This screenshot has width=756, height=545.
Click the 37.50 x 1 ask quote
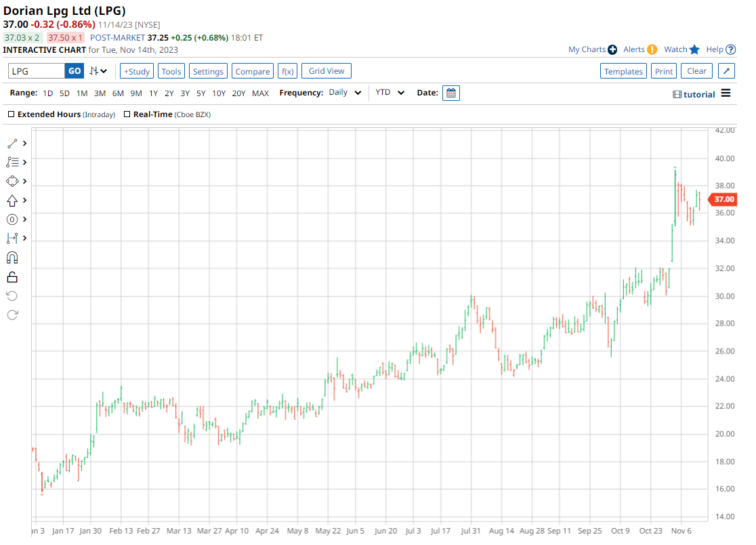click(65, 38)
